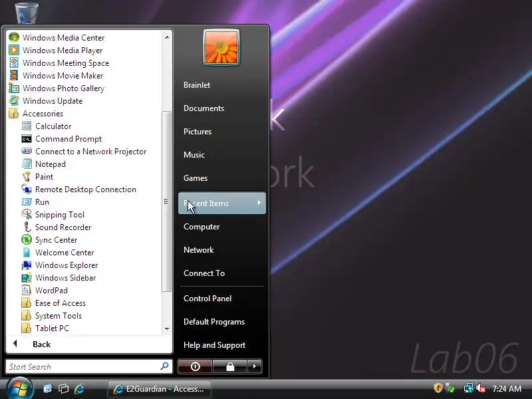This screenshot has height=399, width=532.
Task: Open Windows Media Center icon
Action: tap(14, 37)
